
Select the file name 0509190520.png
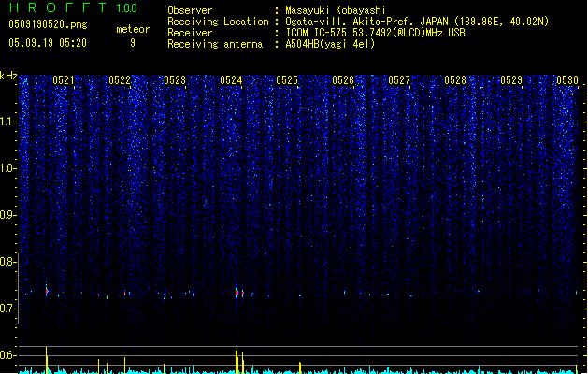coord(48,24)
